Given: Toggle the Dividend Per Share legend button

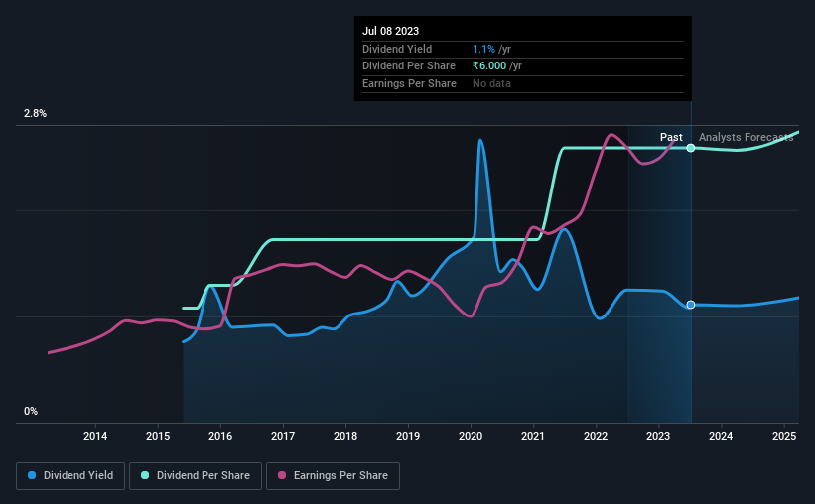Looking at the screenshot, I should 196,476.
